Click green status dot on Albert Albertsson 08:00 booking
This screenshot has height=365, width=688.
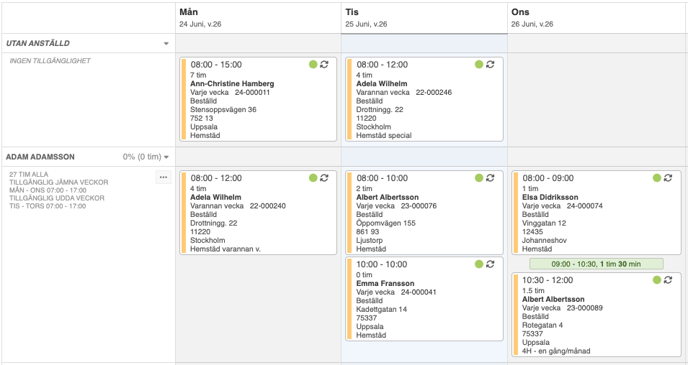point(479,178)
